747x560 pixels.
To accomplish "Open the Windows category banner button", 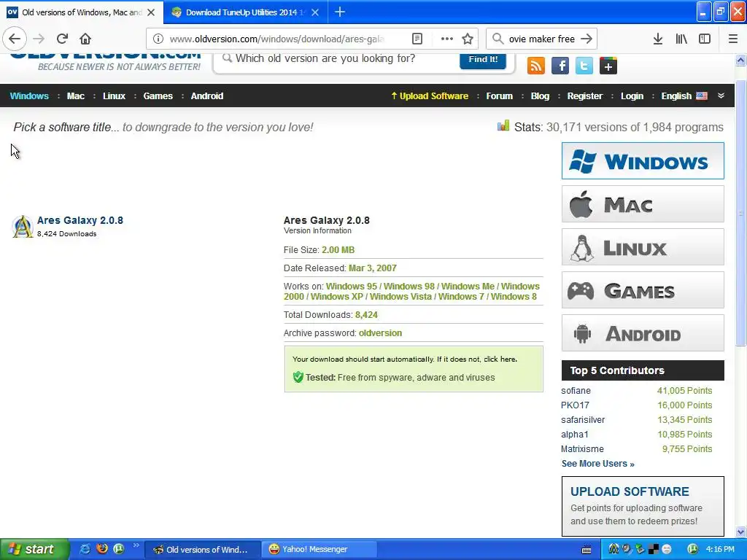I will pos(643,161).
